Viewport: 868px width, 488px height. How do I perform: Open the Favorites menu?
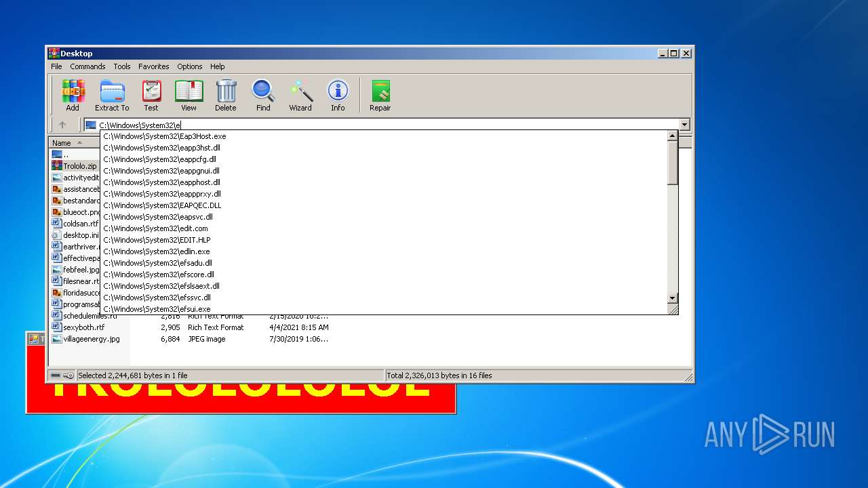(154, 66)
